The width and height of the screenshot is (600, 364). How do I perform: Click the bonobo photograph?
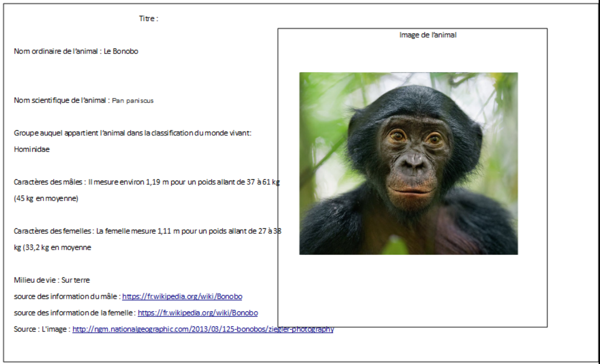click(408, 163)
